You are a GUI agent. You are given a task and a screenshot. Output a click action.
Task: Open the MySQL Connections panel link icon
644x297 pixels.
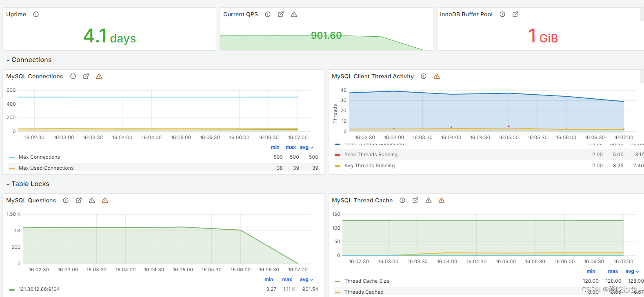click(x=86, y=76)
